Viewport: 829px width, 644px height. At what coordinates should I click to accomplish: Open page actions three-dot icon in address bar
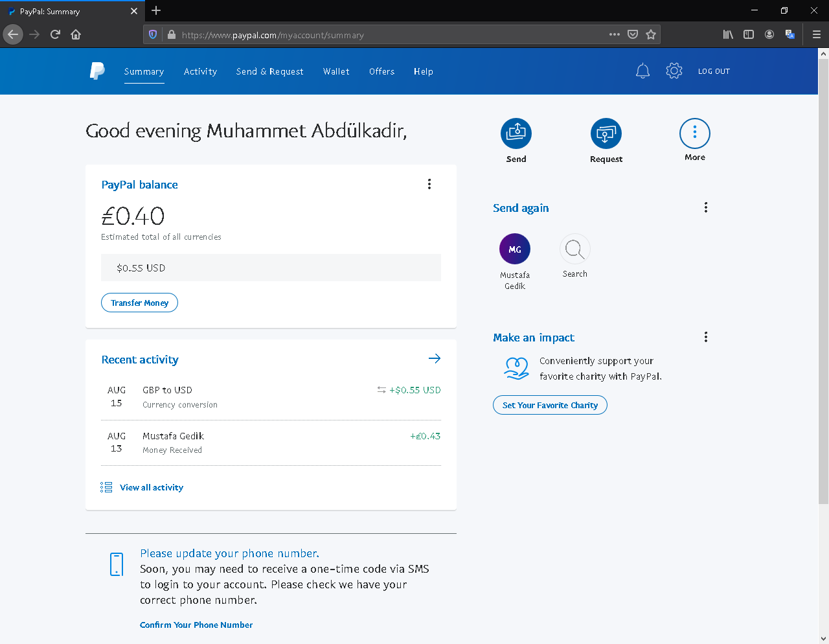pos(615,34)
